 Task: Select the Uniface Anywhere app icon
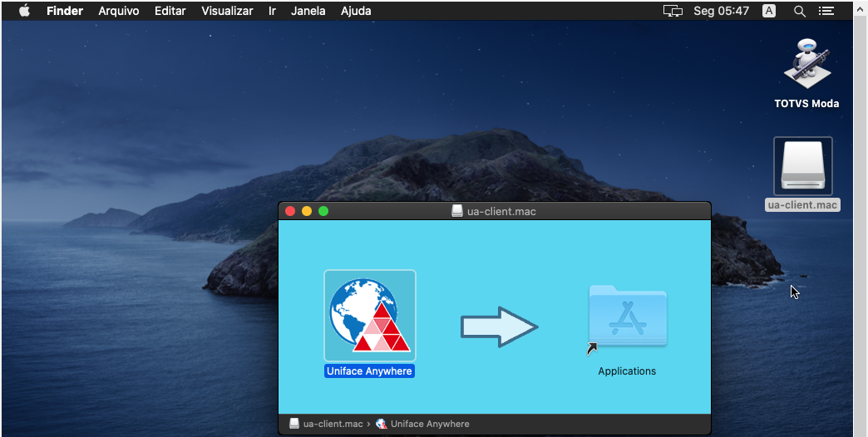[370, 316]
